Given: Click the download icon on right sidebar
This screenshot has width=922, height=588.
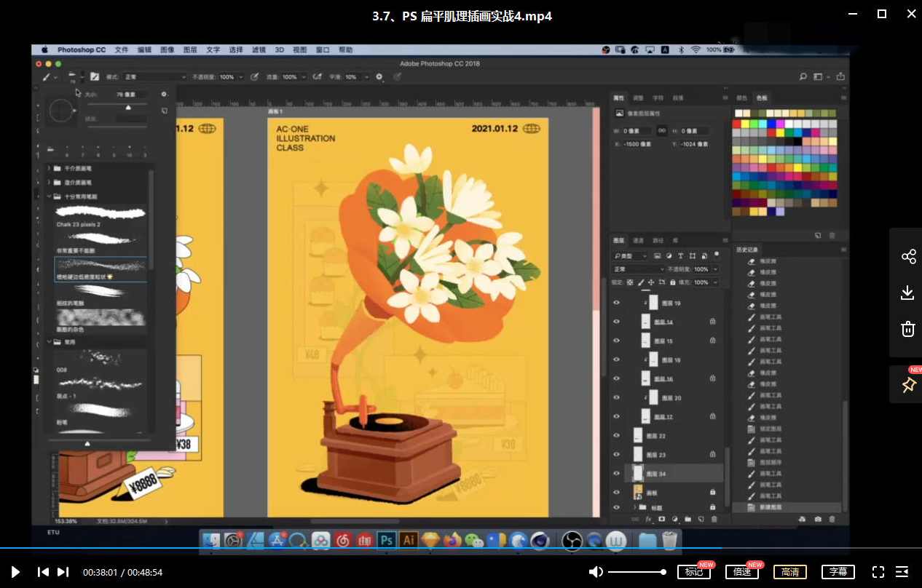Looking at the screenshot, I should (x=908, y=293).
